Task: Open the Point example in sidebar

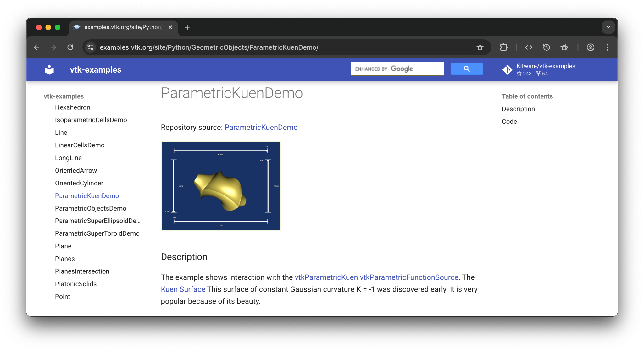Action: 63,296
